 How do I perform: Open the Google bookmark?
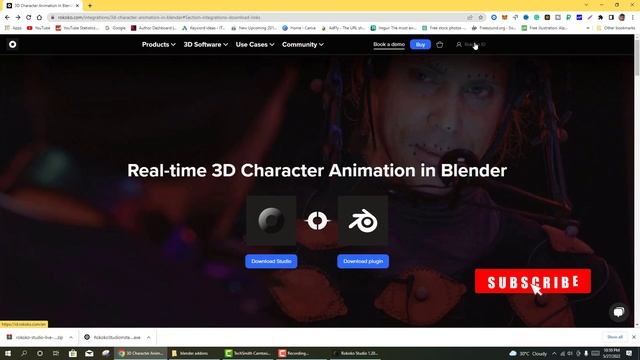pyautogui.click(x=116, y=28)
